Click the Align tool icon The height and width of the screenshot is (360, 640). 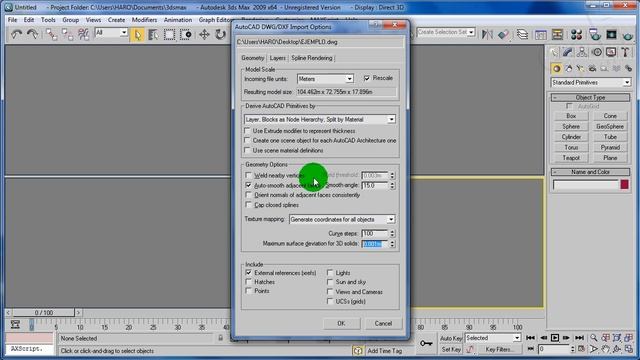503,35
